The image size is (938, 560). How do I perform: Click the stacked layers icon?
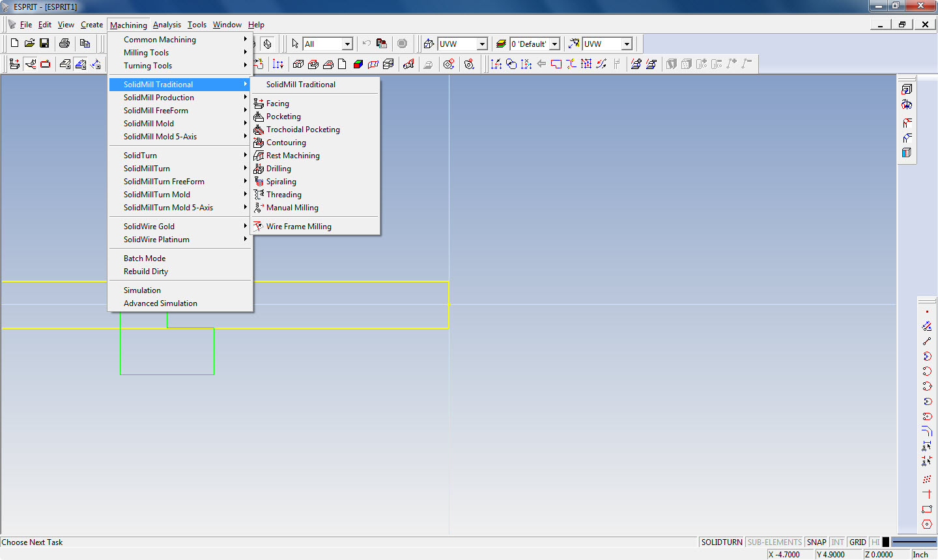[x=501, y=44]
